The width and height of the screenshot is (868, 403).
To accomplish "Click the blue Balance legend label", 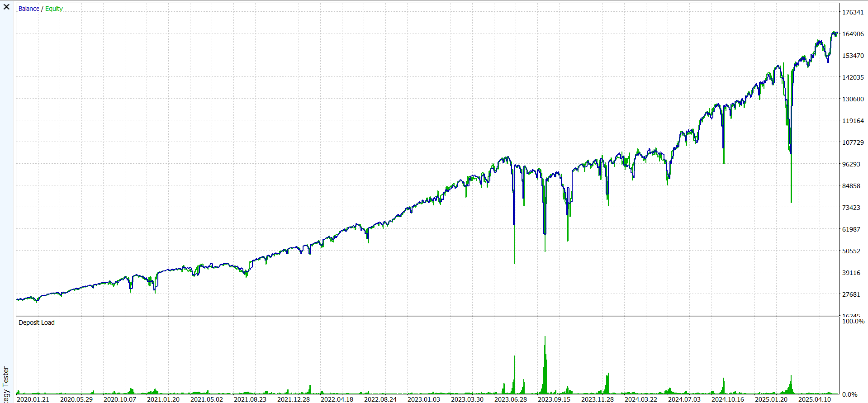I will (28, 9).
